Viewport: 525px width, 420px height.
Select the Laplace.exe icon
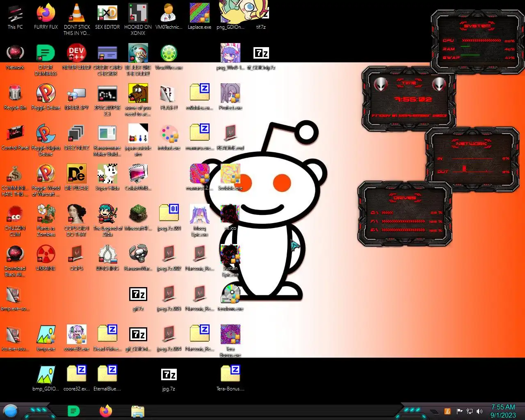click(200, 17)
